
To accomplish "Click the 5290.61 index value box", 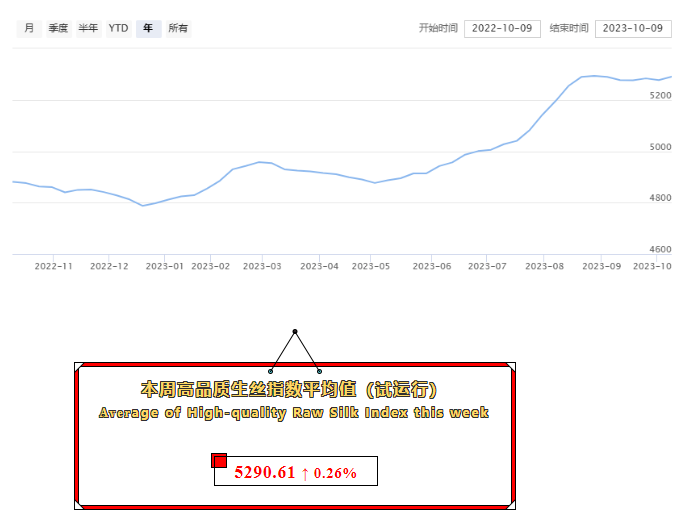I will [296, 472].
